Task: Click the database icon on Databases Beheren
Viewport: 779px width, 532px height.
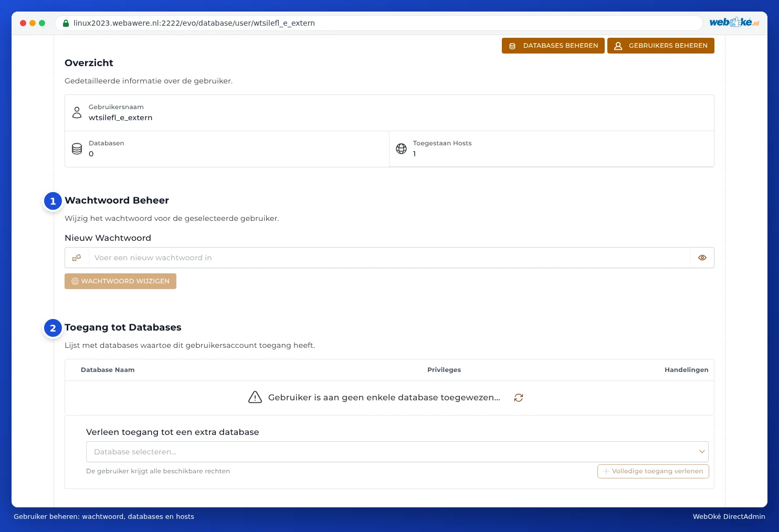Action: click(x=512, y=46)
